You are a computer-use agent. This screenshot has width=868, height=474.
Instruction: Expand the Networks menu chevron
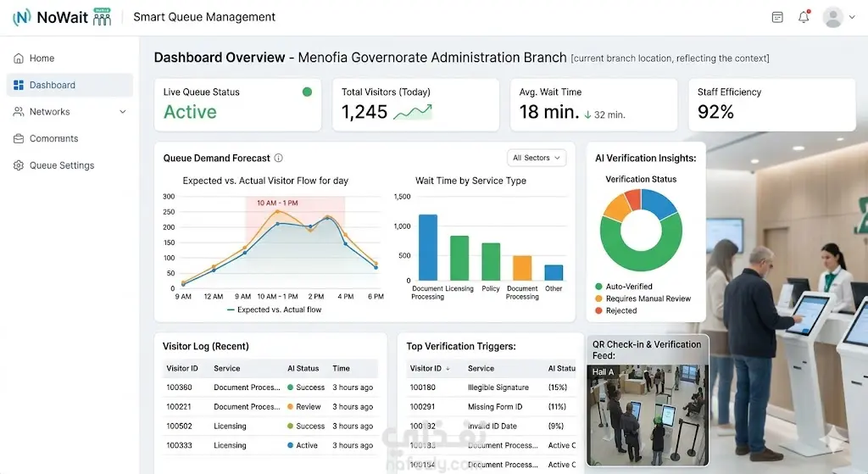pyautogui.click(x=123, y=112)
